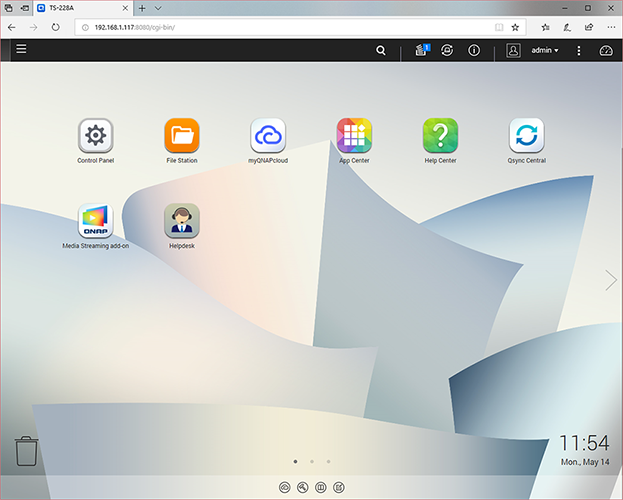Select the TS-228A browser tab
This screenshot has width=623, height=500.
pyautogui.click(x=82, y=8)
